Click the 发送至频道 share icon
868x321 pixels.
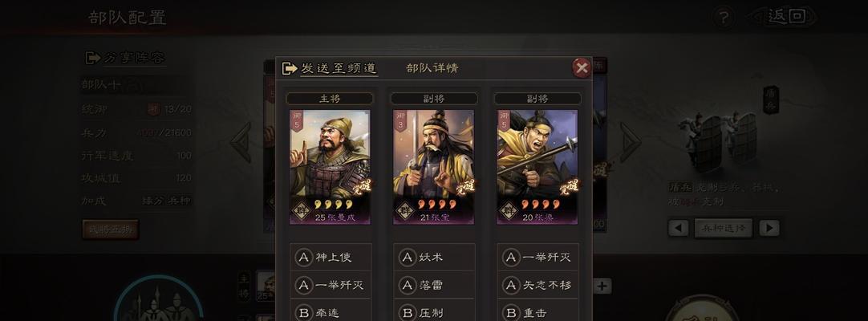click(290, 68)
